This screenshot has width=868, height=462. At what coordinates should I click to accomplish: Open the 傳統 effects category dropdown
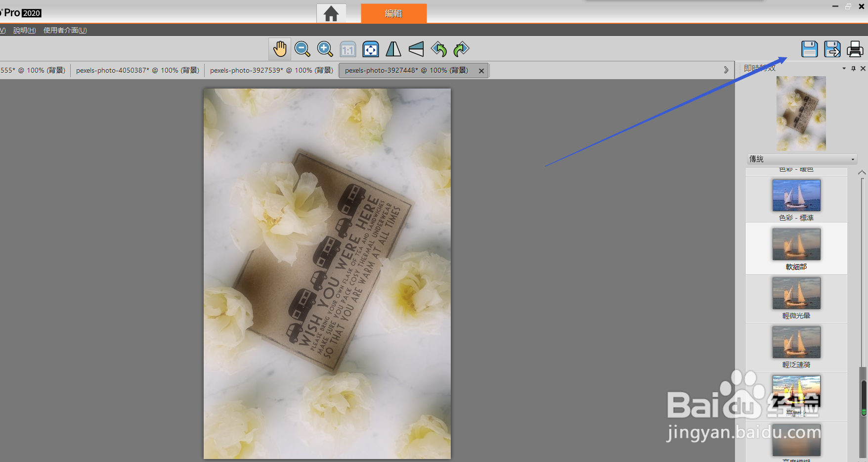(x=801, y=159)
